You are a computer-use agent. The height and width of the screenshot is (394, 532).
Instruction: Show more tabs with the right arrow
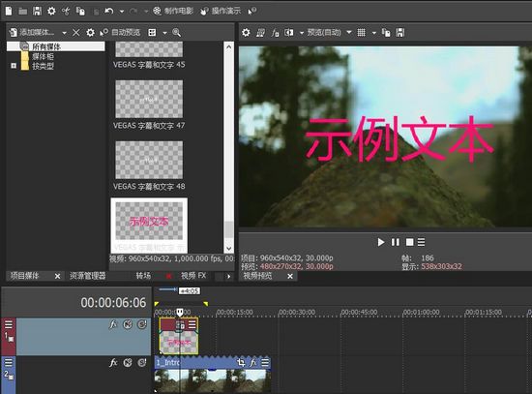tap(228, 276)
